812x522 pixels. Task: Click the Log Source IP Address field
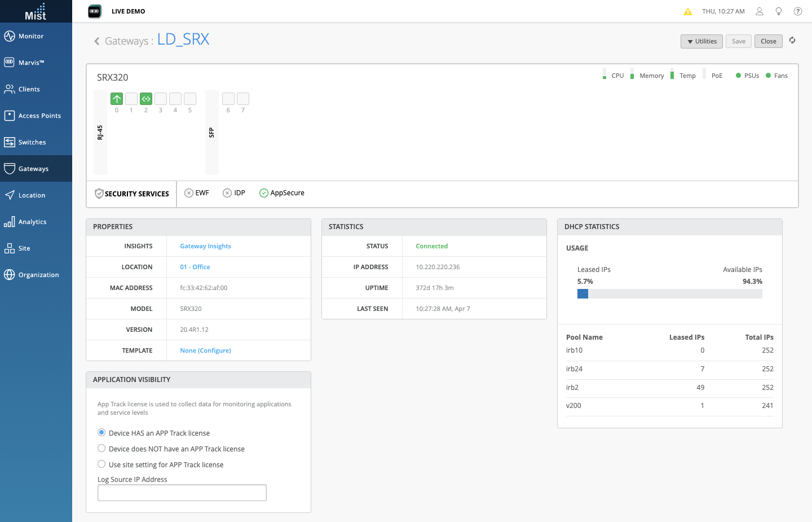182,493
